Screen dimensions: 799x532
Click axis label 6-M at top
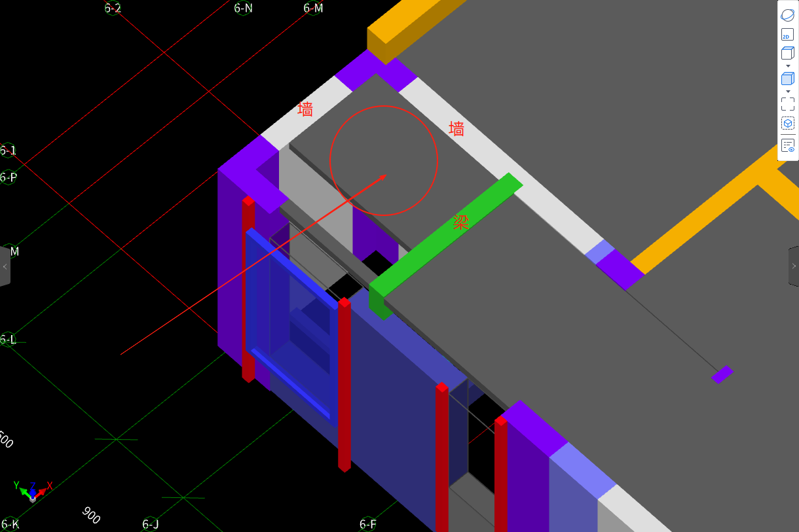tap(313, 8)
